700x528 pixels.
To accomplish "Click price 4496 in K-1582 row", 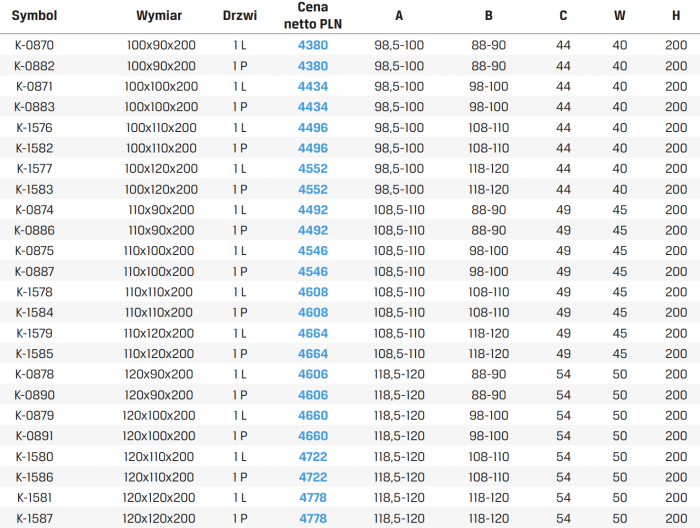I will (x=313, y=148).
